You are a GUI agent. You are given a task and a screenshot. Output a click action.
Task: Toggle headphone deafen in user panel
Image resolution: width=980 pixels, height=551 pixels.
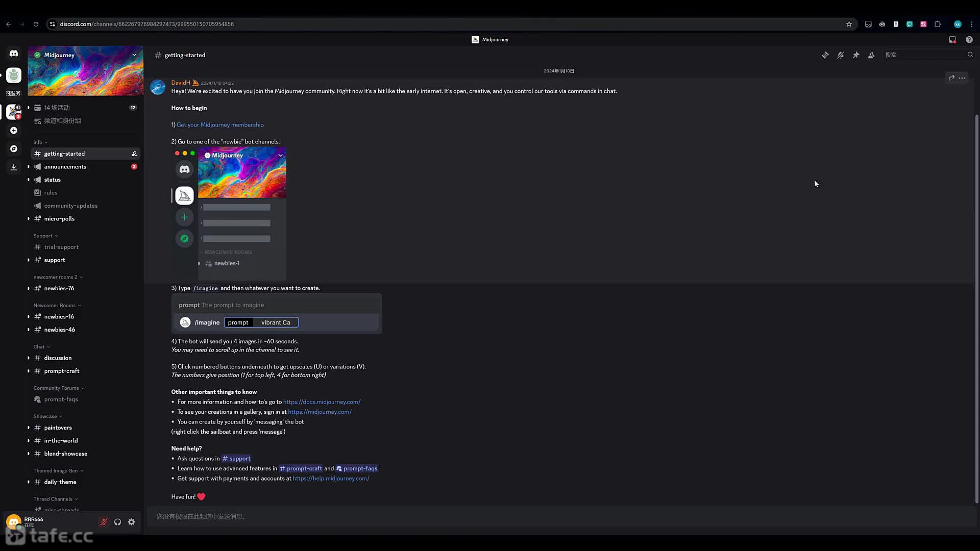118,522
